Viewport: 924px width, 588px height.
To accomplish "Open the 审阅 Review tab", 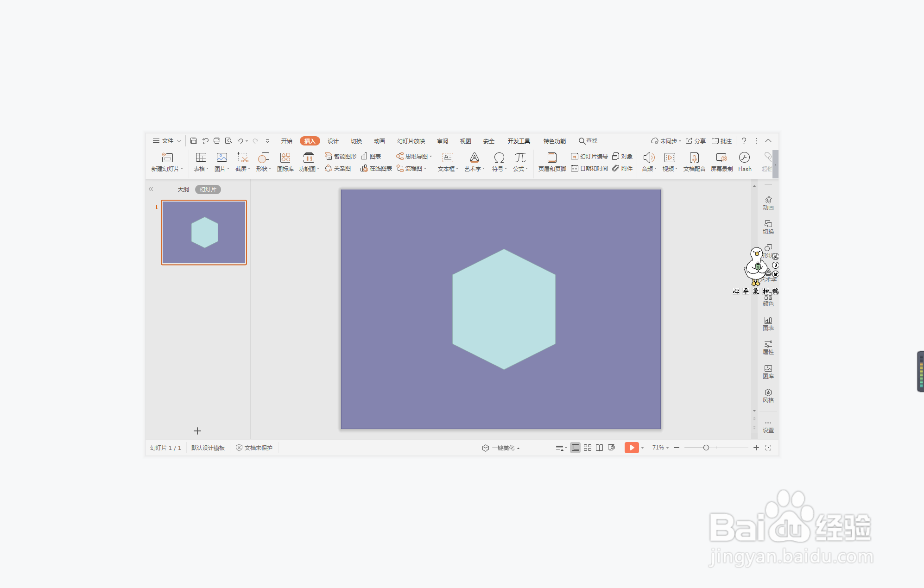I will [x=443, y=141].
